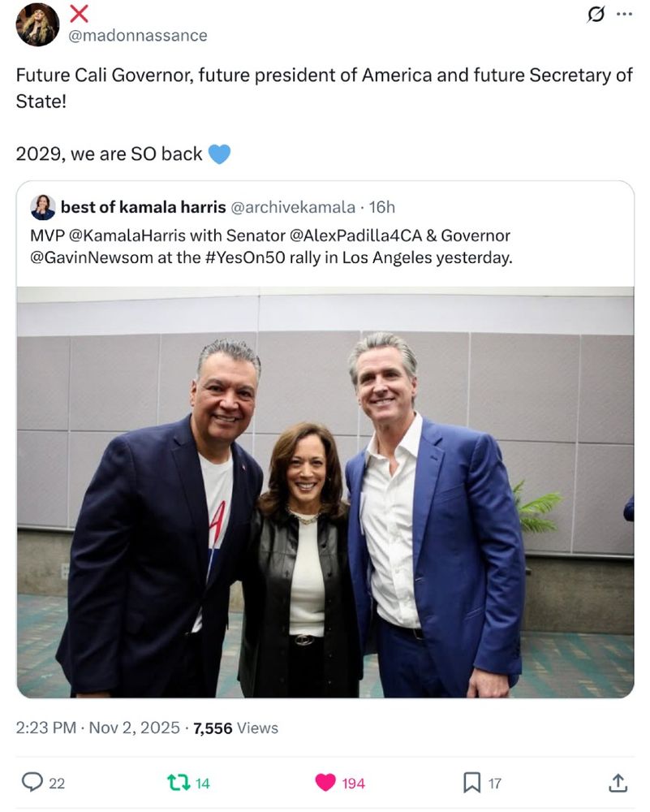The width and height of the screenshot is (650, 812).
Task: Click the Grok slashed-circle icon
Action: (x=596, y=15)
